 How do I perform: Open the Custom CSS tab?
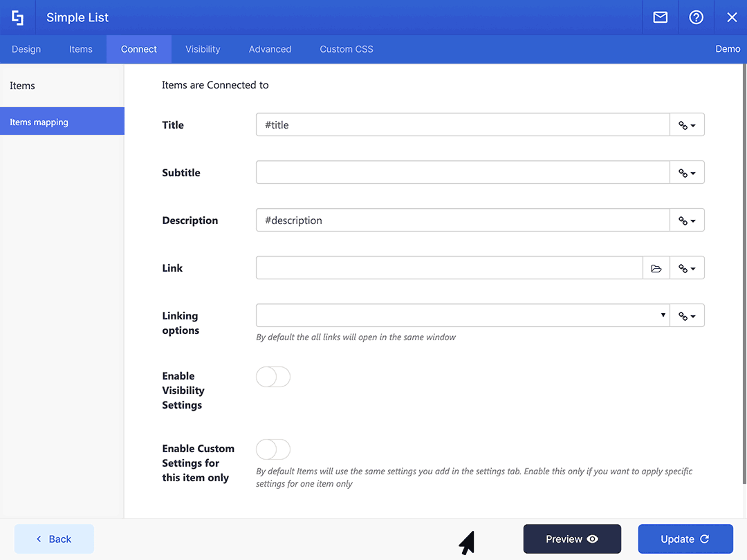(x=346, y=49)
